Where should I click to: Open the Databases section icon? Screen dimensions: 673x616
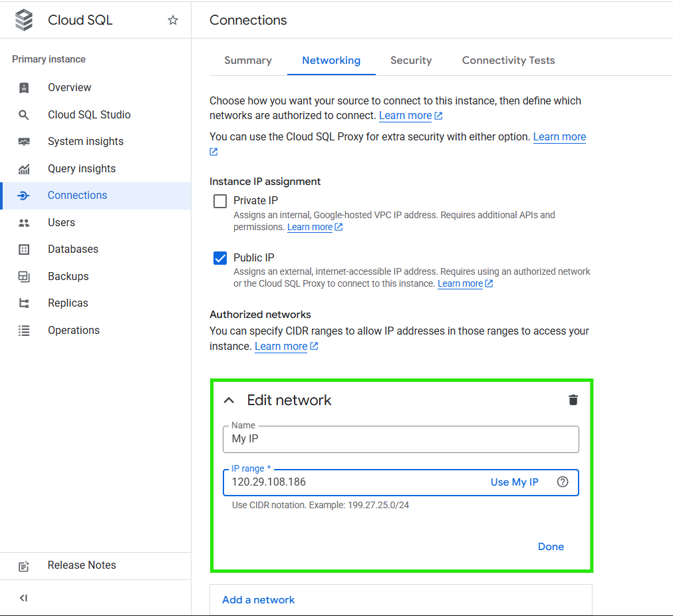coord(24,249)
